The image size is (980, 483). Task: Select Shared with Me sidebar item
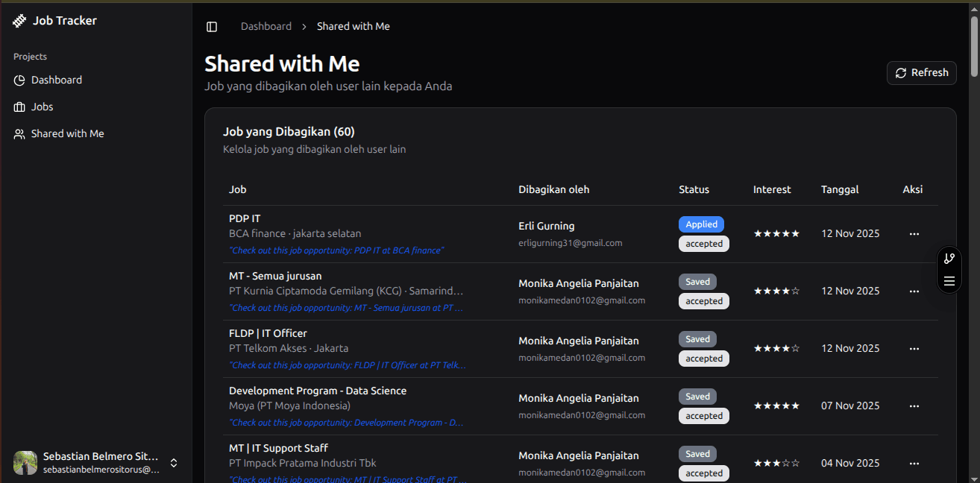pyautogui.click(x=67, y=133)
